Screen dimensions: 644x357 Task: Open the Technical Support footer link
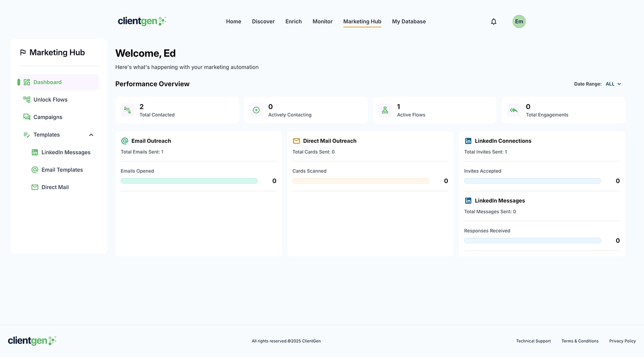(533, 341)
